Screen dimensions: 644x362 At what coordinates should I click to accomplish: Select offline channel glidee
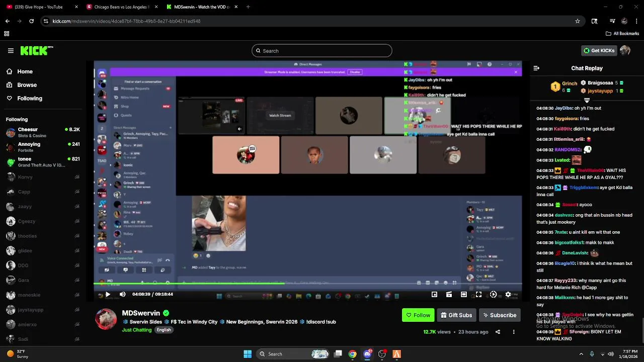(43, 251)
